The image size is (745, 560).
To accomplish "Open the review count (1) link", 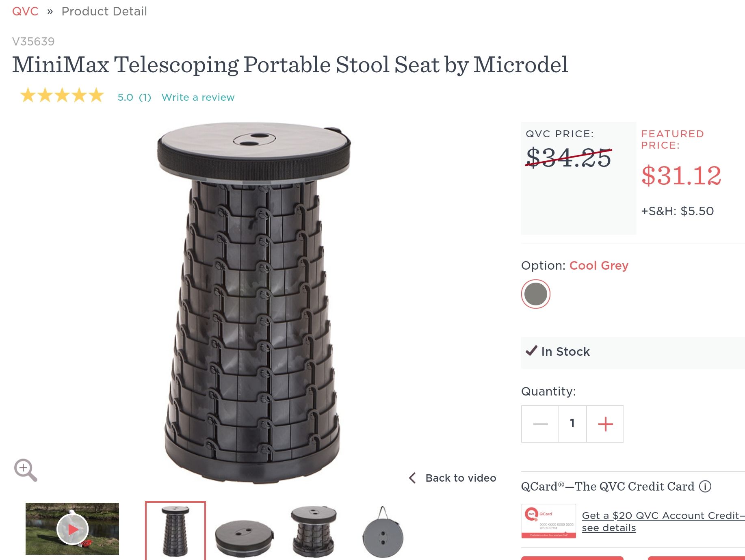I will (145, 97).
